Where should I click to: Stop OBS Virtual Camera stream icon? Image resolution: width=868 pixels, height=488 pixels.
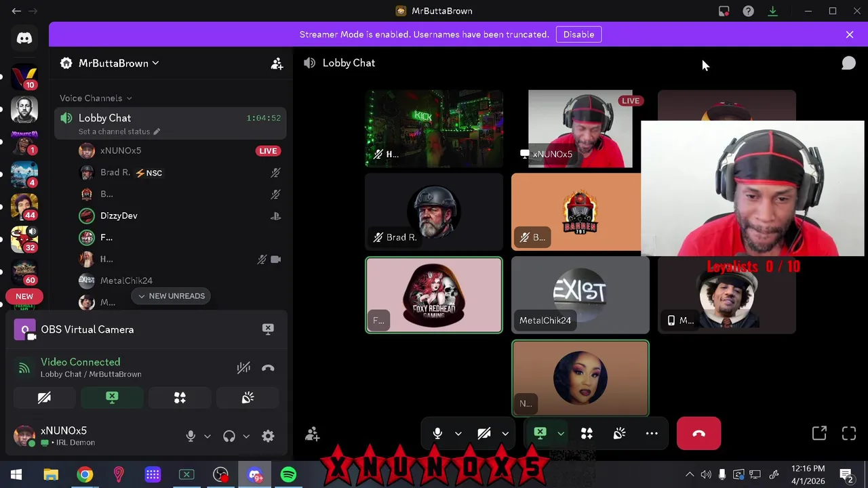268,329
